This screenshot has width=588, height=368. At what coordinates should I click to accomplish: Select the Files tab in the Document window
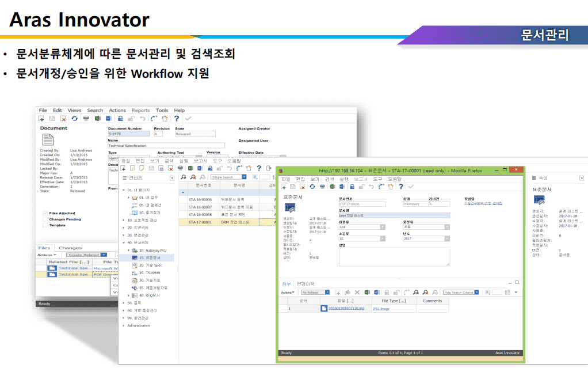point(44,248)
